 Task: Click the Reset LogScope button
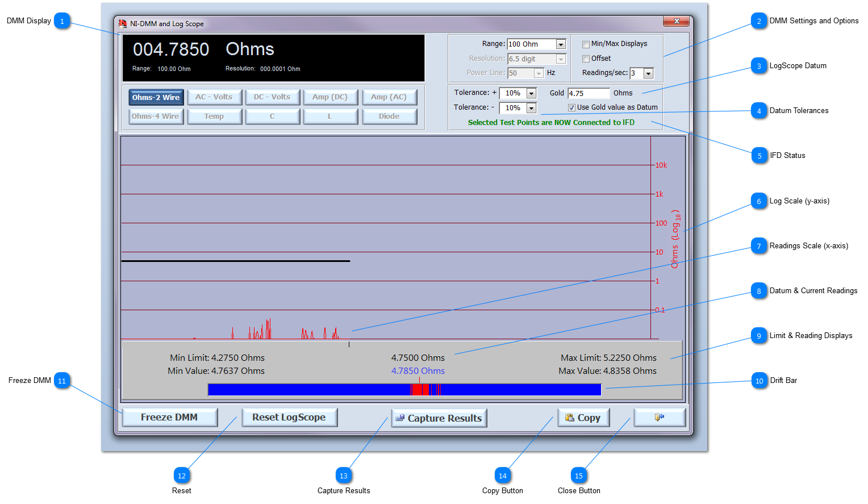[290, 417]
